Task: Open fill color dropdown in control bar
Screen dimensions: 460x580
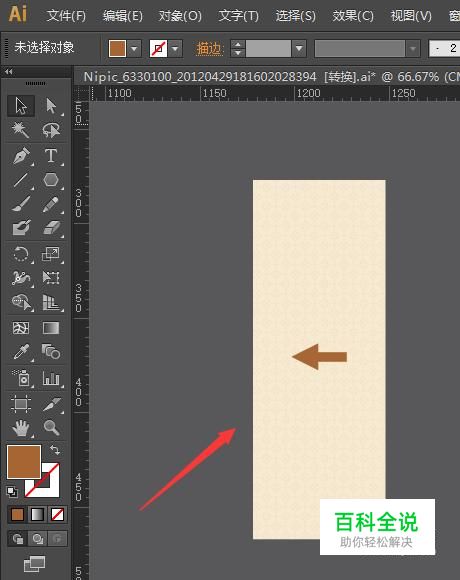Action: point(134,48)
